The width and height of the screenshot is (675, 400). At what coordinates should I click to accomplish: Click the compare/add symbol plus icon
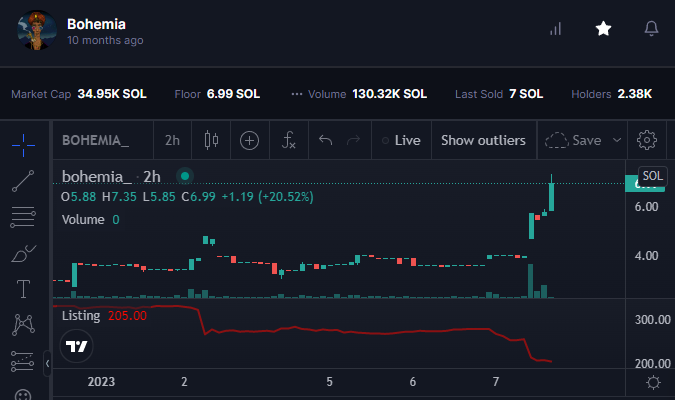coord(249,141)
